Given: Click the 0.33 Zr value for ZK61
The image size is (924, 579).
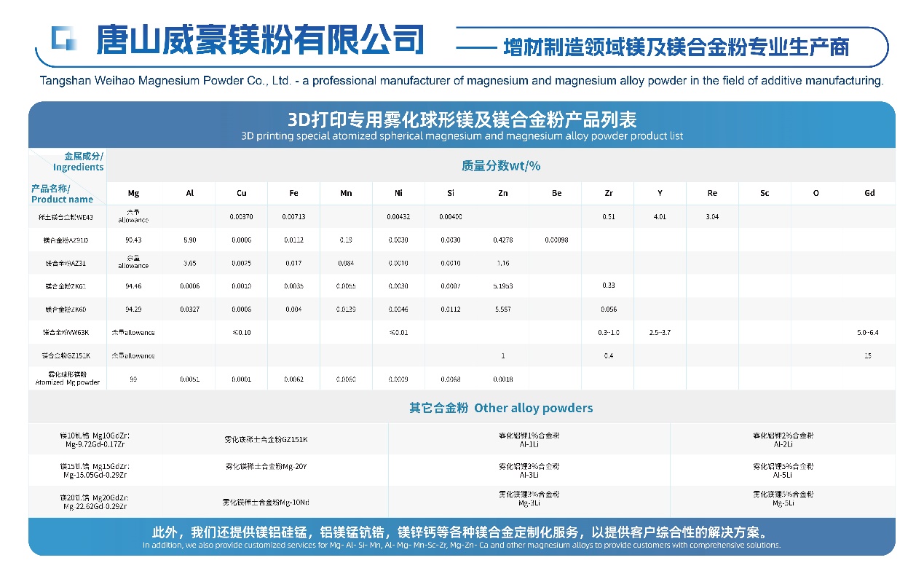Looking at the screenshot, I should coord(608,286).
